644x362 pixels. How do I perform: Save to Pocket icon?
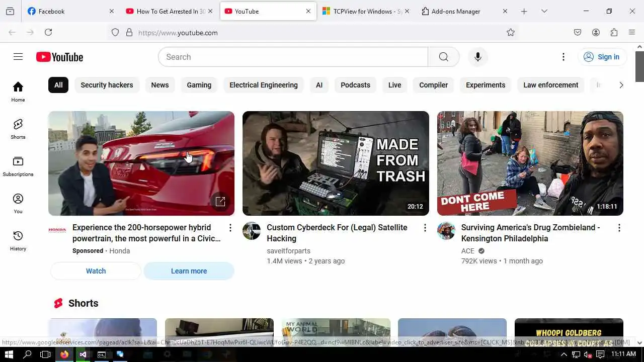point(578,32)
